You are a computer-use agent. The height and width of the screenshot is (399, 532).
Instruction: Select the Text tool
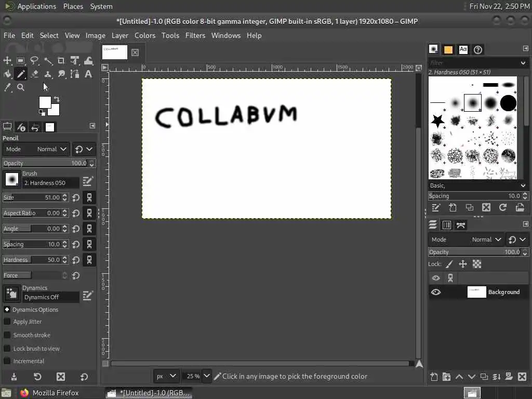(88, 74)
